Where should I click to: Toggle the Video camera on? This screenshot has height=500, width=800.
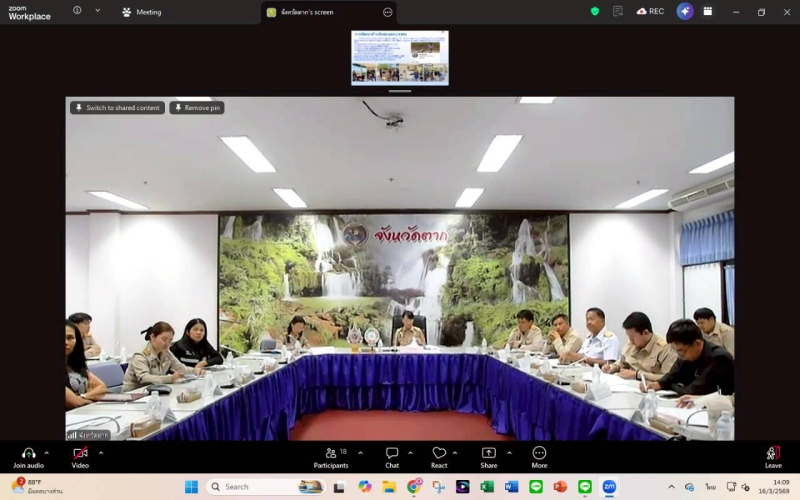pos(80,454)
